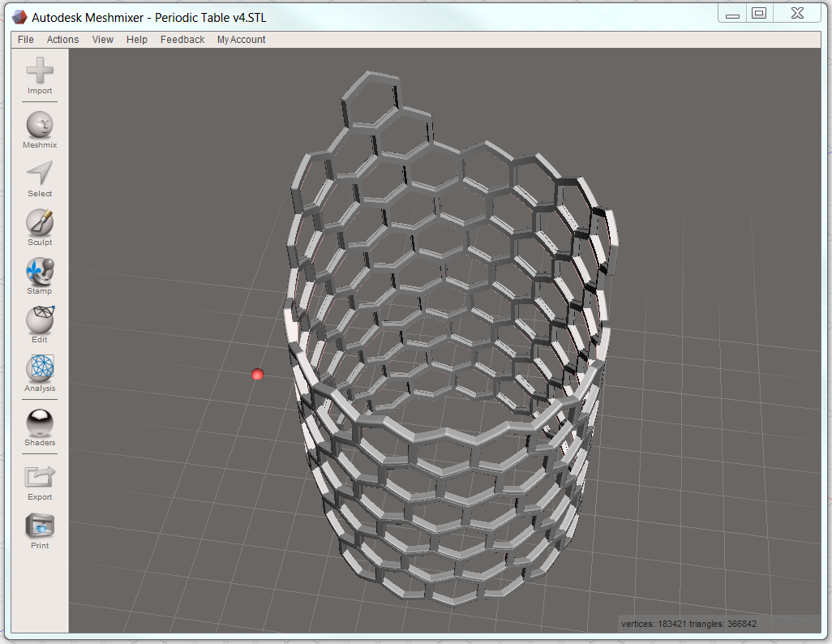Open the Feedback menu
The width and height of the screenshot is (832, 644).
pos(182,39)
